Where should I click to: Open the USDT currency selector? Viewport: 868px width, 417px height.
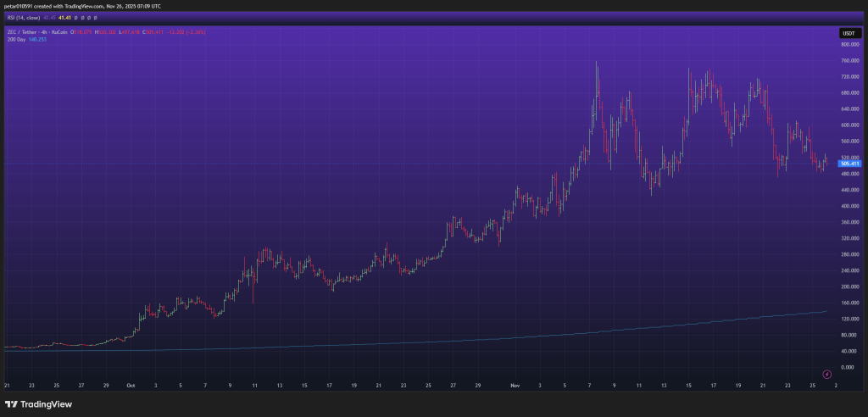point(849,33)
